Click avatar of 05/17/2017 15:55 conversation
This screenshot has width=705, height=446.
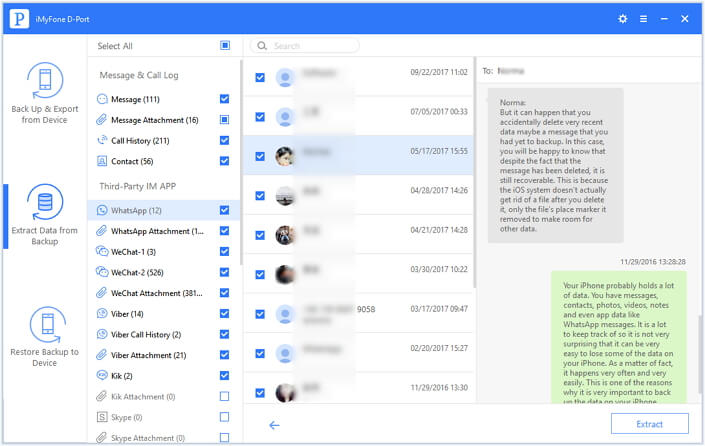(285, 156)
